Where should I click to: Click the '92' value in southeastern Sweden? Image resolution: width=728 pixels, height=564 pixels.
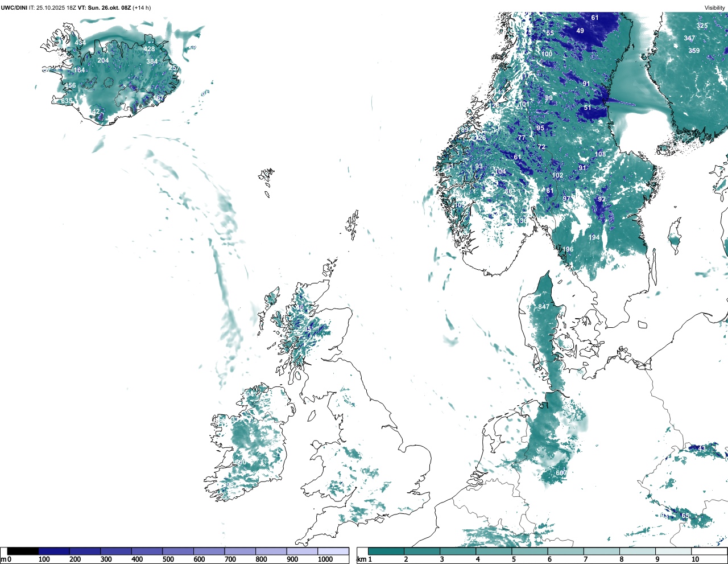(x=602, y=199)
